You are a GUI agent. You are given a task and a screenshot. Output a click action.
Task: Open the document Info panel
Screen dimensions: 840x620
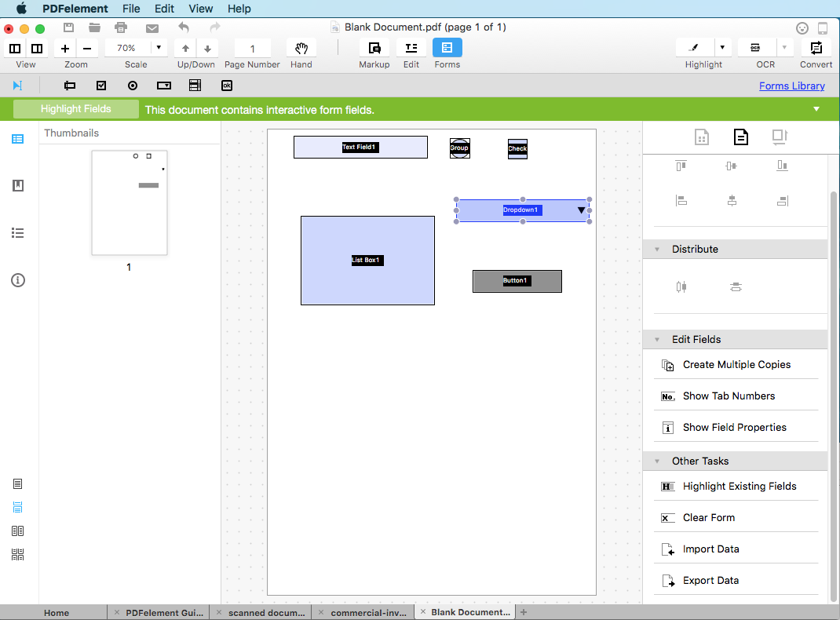(x=17, y=279)
